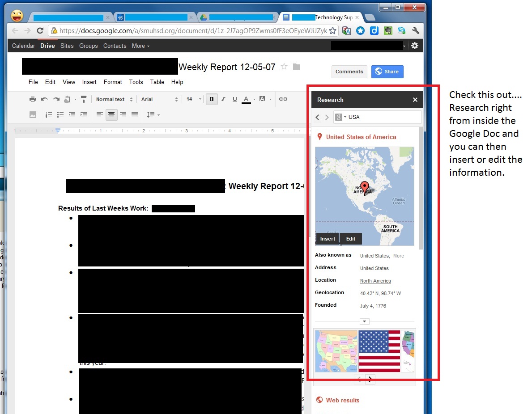Screen dimensions: 532x414
Task: Open the Normal text style dropdown
Action: click(115, 99)
